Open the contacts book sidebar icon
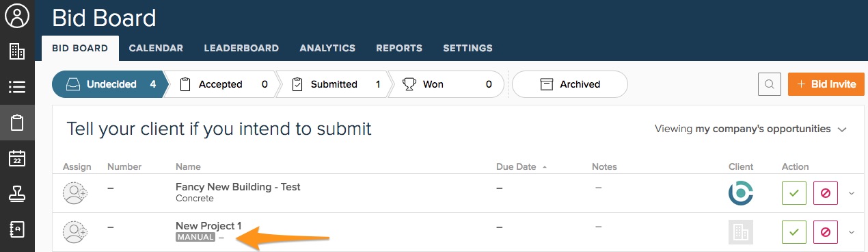The image size is (868, 252). [x=17, y=229]
